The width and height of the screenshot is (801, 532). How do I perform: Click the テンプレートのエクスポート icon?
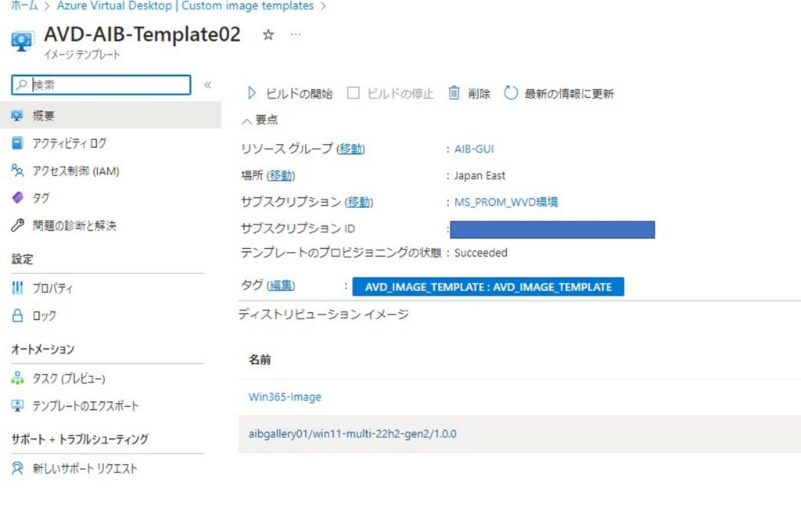(x=17, y=406)
